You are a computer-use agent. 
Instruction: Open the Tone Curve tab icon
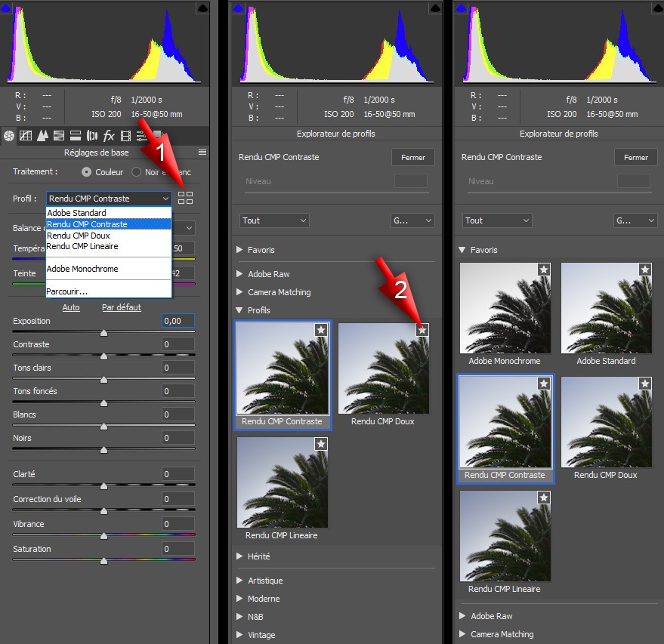pos(26,135)
